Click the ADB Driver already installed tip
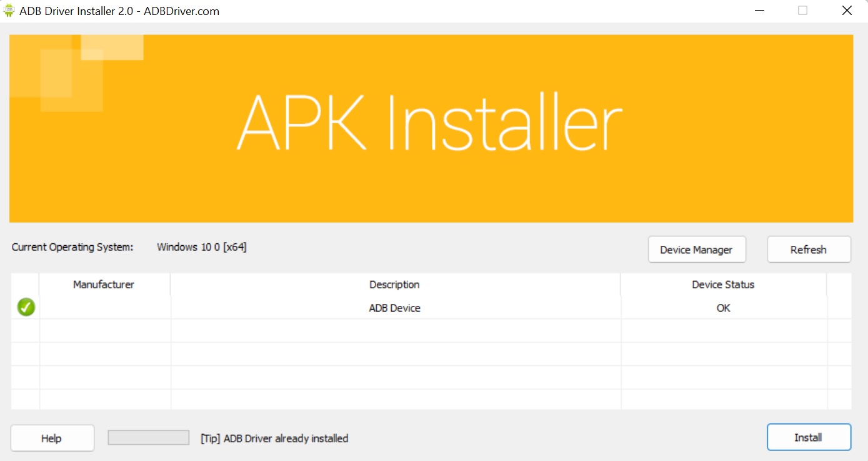The width and height of the screenshot is (868, 461). (274, 438)
